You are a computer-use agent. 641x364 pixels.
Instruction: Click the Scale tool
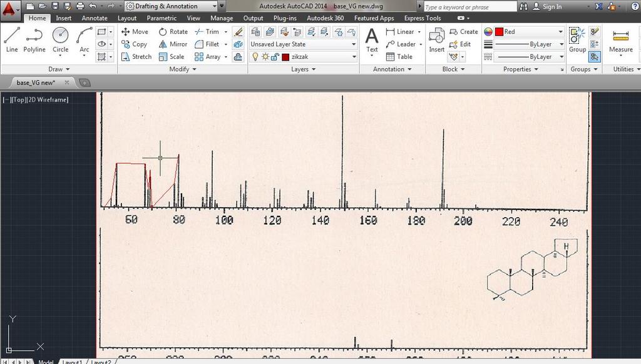click(x=172, y=57)
